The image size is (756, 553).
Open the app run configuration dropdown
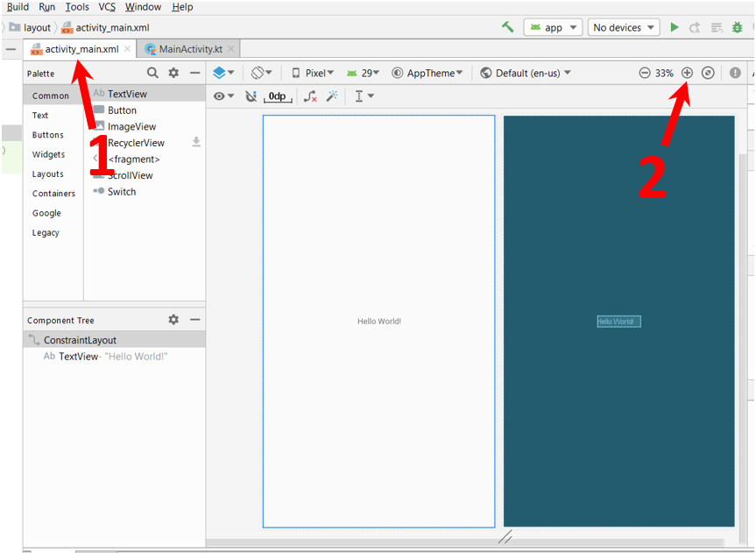tap(553, 27)
